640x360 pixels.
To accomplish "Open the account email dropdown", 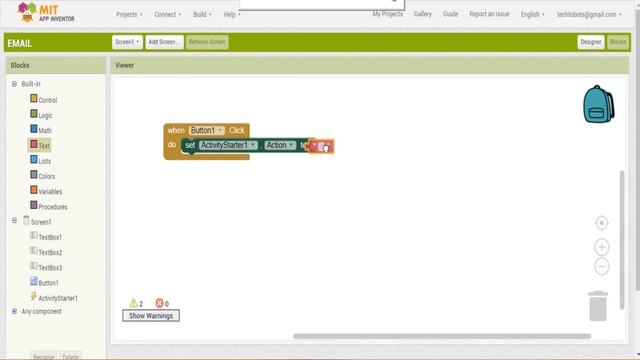I will click(589, 14).
